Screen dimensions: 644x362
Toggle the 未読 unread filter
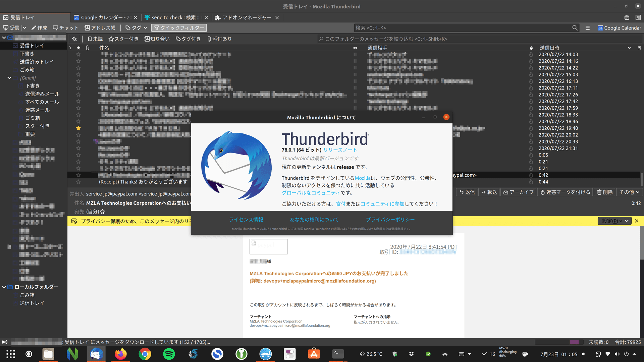pos(95,39)
